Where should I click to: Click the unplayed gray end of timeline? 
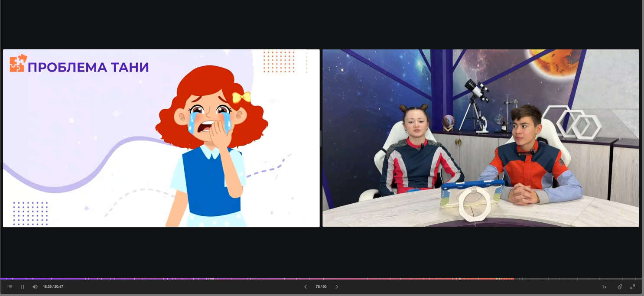click(x=578, y=278)
